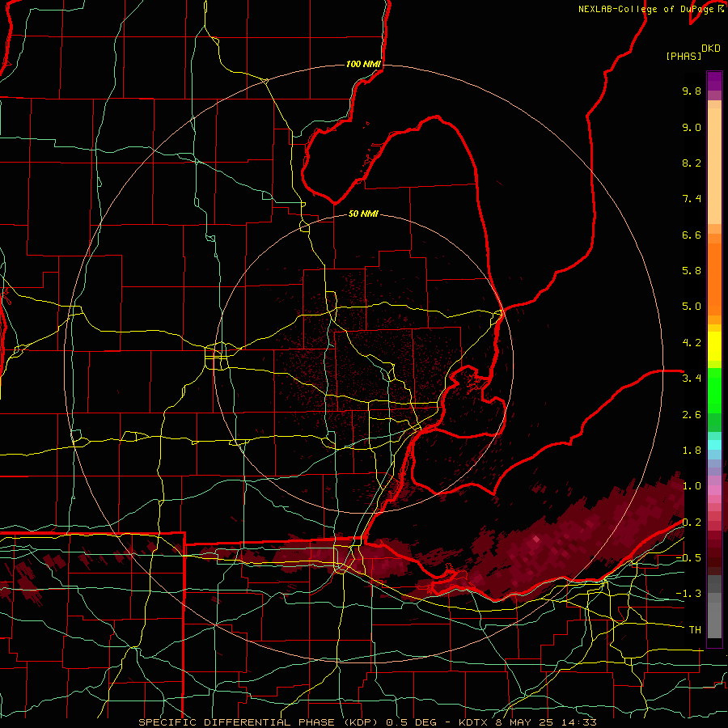
Task: Pick the cyan segment of the color bar
Action: 714,445
